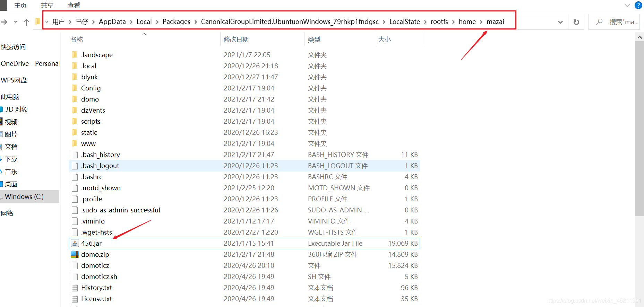The width and height of the screenshot is (644, 307).
Task: Select the scripts folder icon
Action: coord(75,121)
